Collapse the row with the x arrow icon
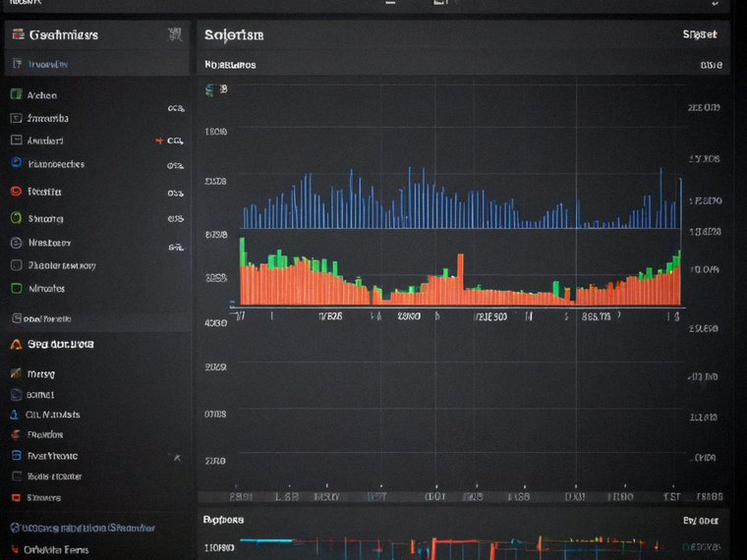 point(177,458)
